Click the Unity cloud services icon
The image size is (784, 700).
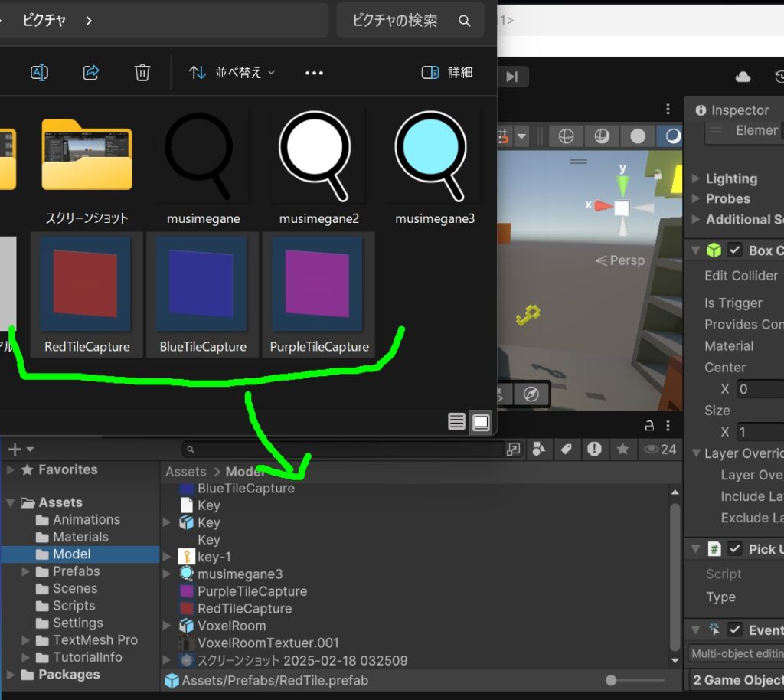pyautogui.click(x=743, y=77)
